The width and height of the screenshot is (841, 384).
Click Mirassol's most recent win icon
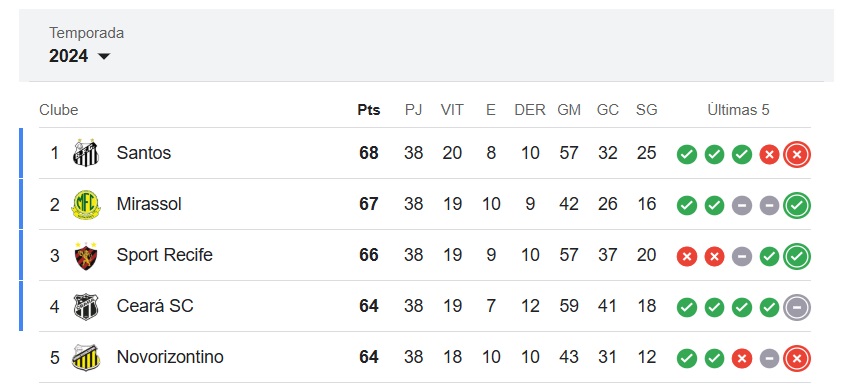tap(796, 205)
